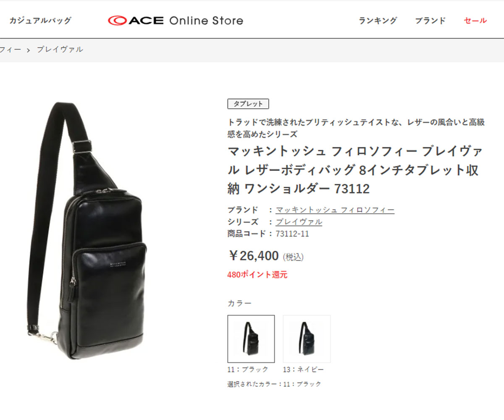Click the ￥26,400 price text

point(253,255)
